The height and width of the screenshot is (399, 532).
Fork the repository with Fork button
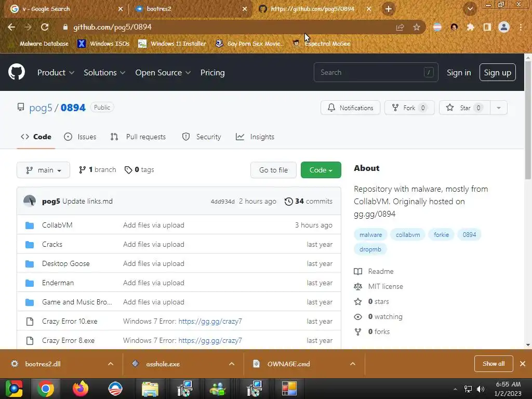tap(409, 108)
